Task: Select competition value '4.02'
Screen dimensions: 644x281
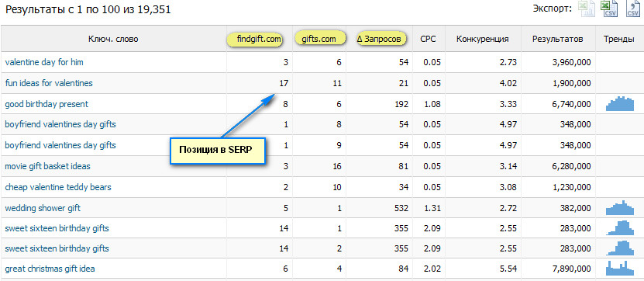Action: pyautogui.click(x=508, y=83)
